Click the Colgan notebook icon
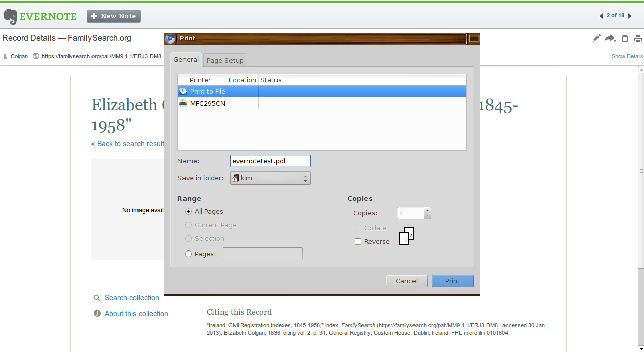Viewport: 644px width, 352px height. [x=6, y=56]
